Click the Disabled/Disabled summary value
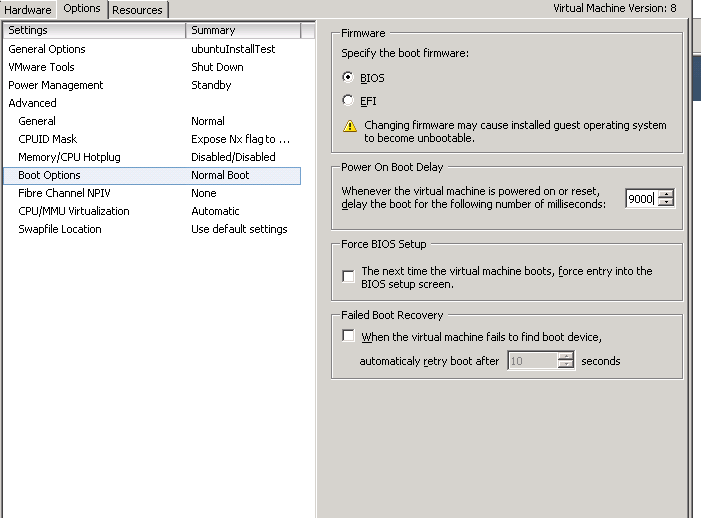 233,157
